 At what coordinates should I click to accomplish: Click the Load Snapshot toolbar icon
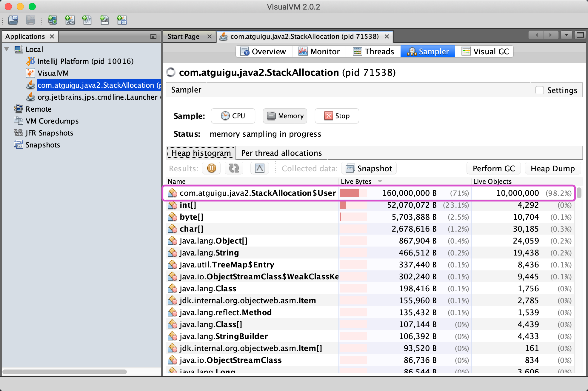point(13,20)
